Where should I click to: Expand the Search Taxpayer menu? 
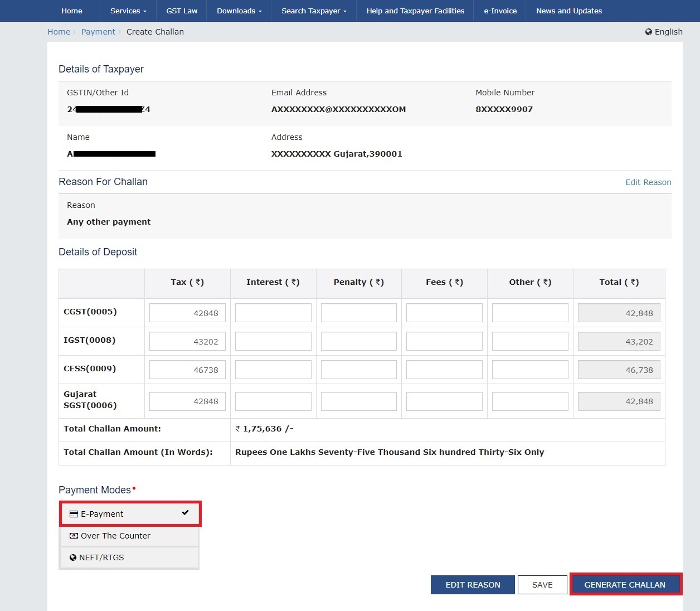314,11
